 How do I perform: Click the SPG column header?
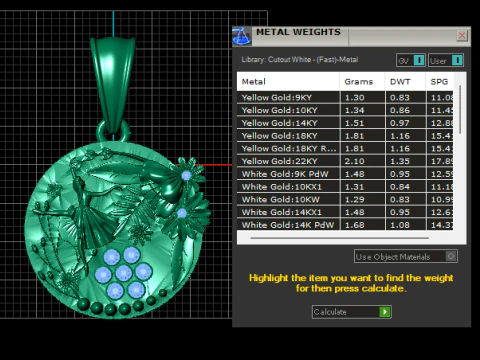[439, 82]
